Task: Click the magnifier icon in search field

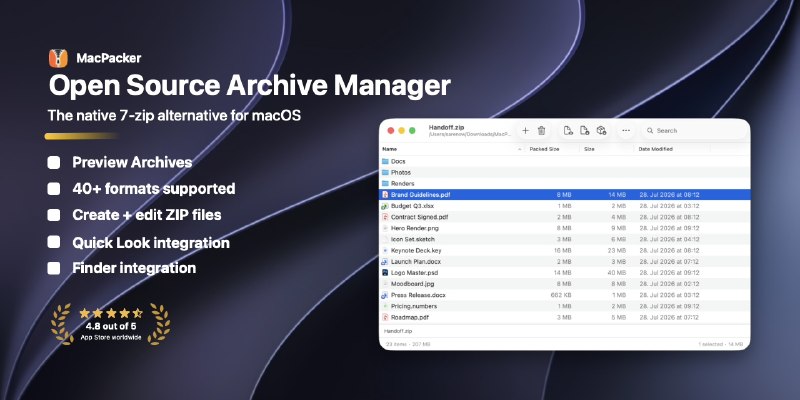Action: coord(650,131)
